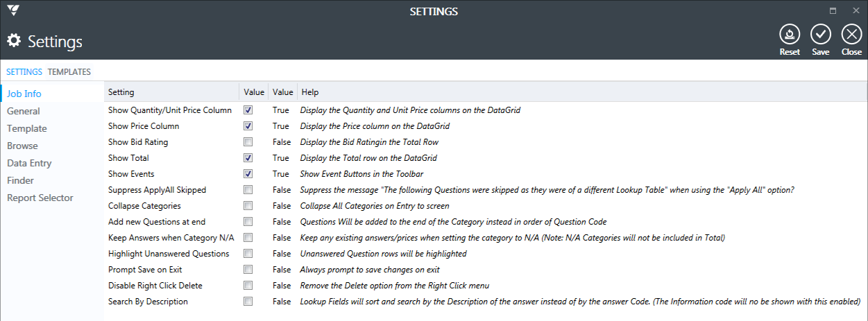Open the General settings section
Image resolution: width=868 pixels, height=321 pixels.
[24, 111]
